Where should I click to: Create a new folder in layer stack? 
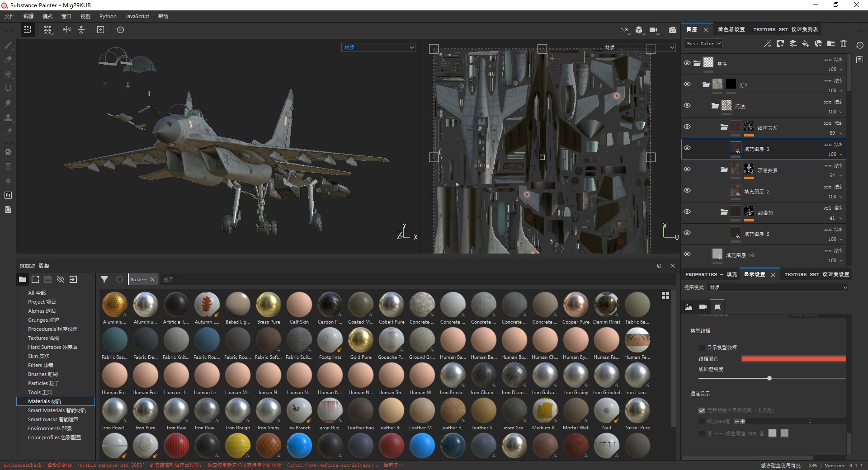click(831, 43)
